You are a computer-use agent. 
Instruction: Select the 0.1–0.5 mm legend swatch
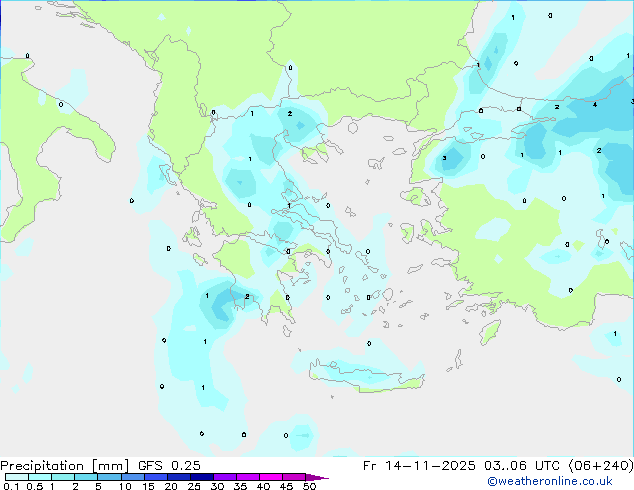(17, 477)
